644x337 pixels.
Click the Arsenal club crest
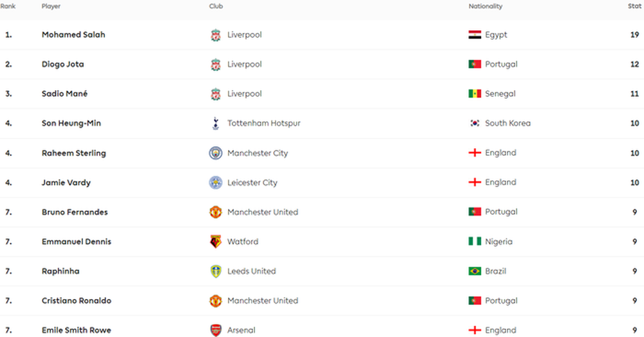click(216, 331)
